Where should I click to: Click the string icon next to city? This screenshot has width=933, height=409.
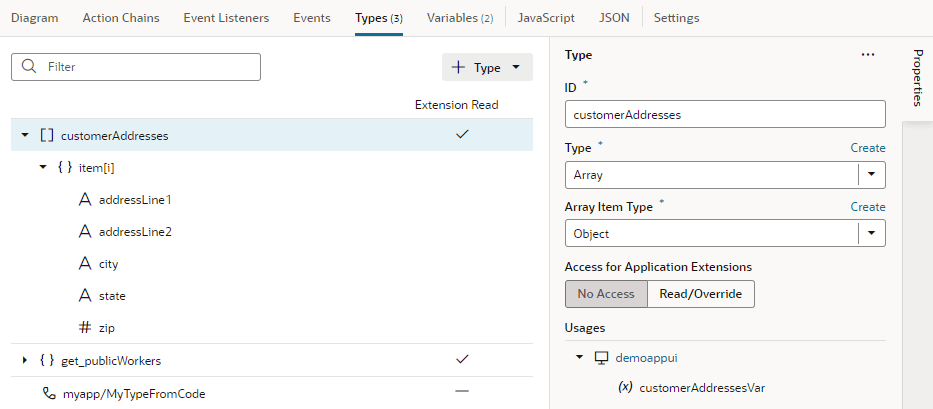click(x=85, y=264)
